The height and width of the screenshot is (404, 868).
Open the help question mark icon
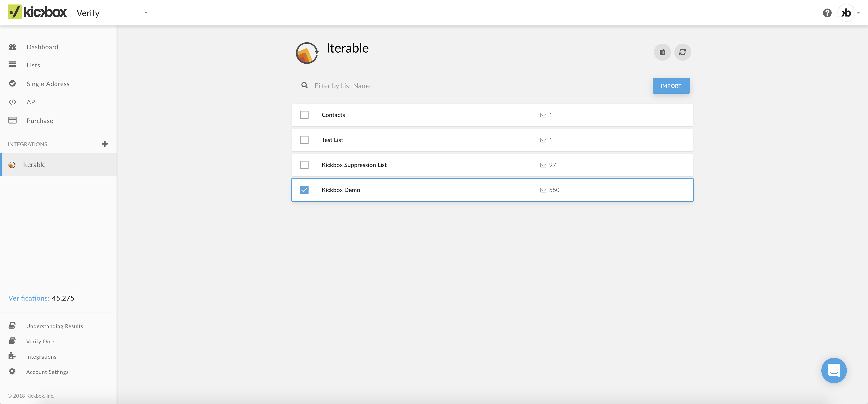pyautogui.click(x=828, y=13)
